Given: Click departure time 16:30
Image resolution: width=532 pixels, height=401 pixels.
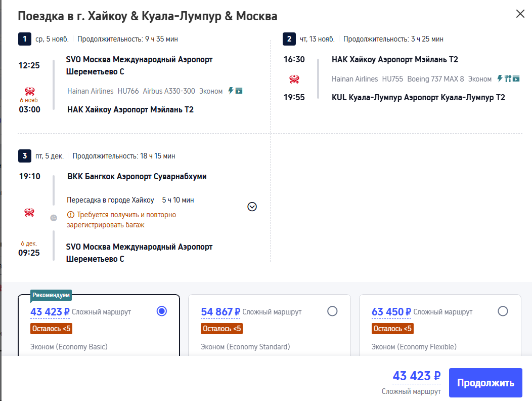Looking at the screenshot, I should point(294,59).
